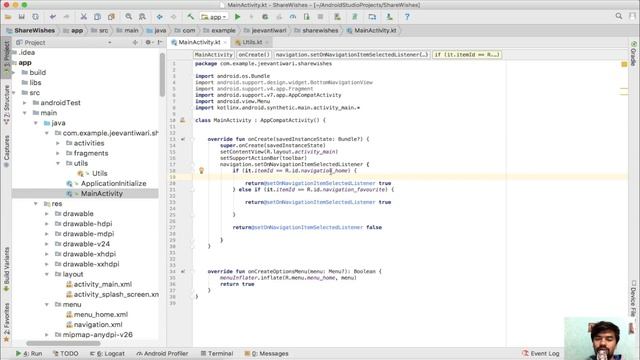This screenshot has width=640, height=360.
Task: Open the TODO tool window
Action: click(x=65, y=353)
